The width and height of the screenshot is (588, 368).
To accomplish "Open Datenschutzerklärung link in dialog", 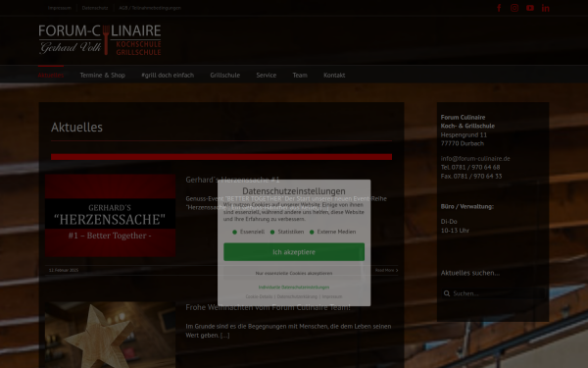I will [x=297, y=296].
